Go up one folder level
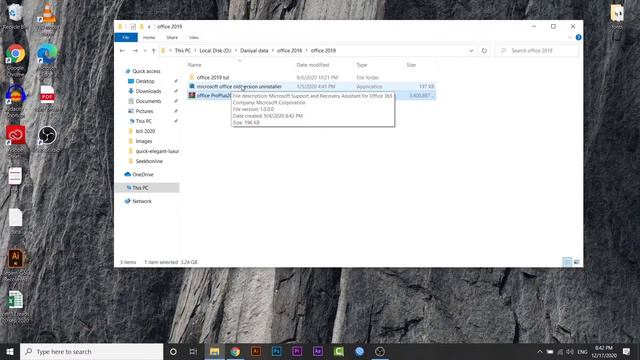The height and width of the screenshot is (360, 640). coord(153,51)
